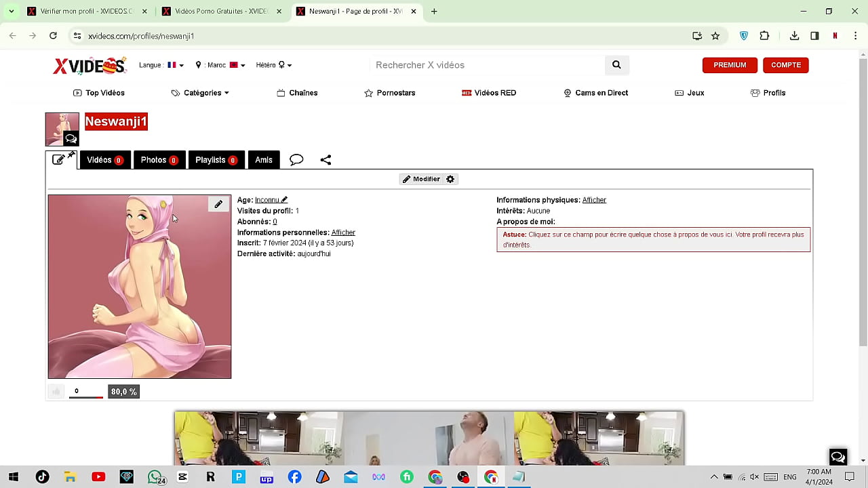
Task: Open a new browser tab
Action: tap(434, 12)
